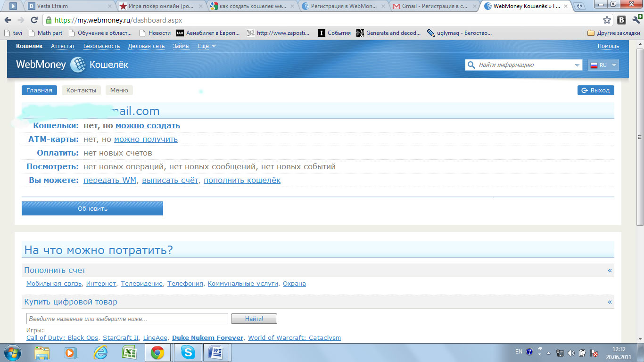
Task: Select the Контакты tab
Action: 81,90
